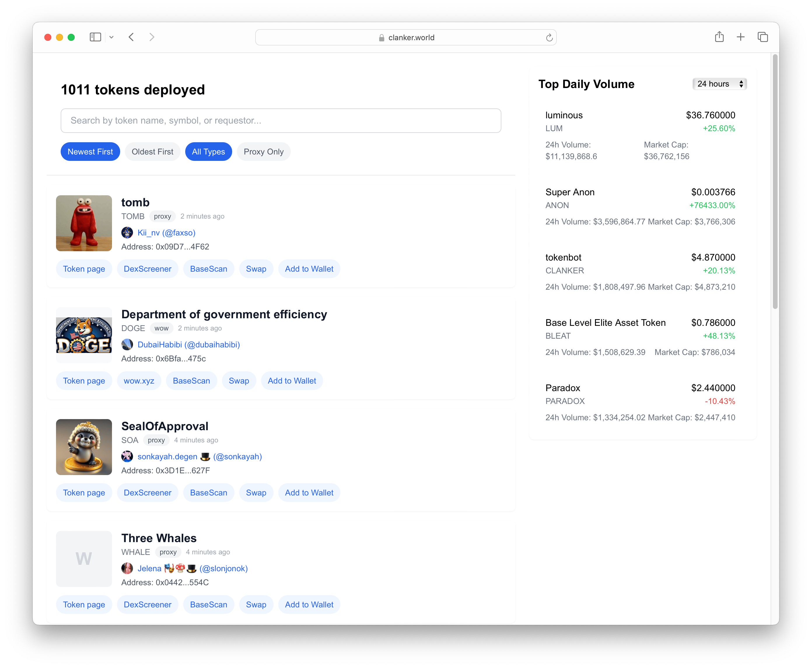Click the Safari sidebar toggle icon
The height and width of the screenshot is (668, 812).
click(95, 37)
